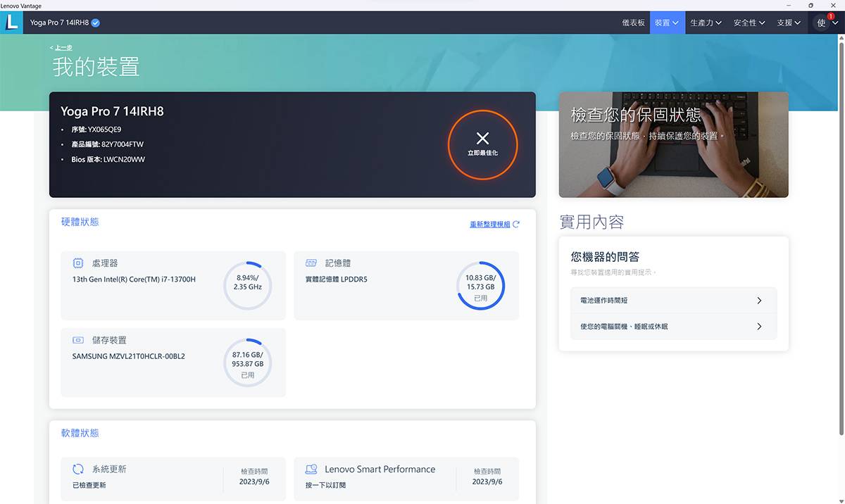The width and height of the screenshot is (845, 504).
Task: Click the memory usage ring 10.83 GB
Action: [x=481, y=286]
